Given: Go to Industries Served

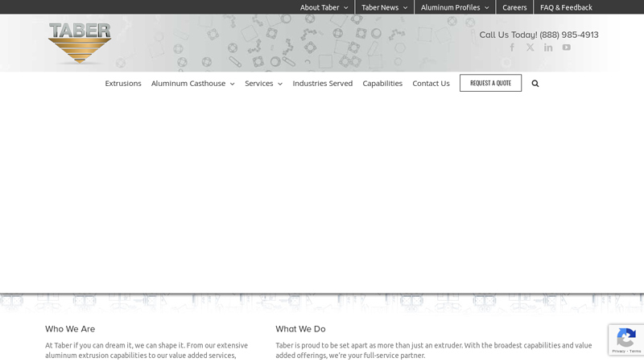Looking at the screenshot, I should [x=323, y=84].
